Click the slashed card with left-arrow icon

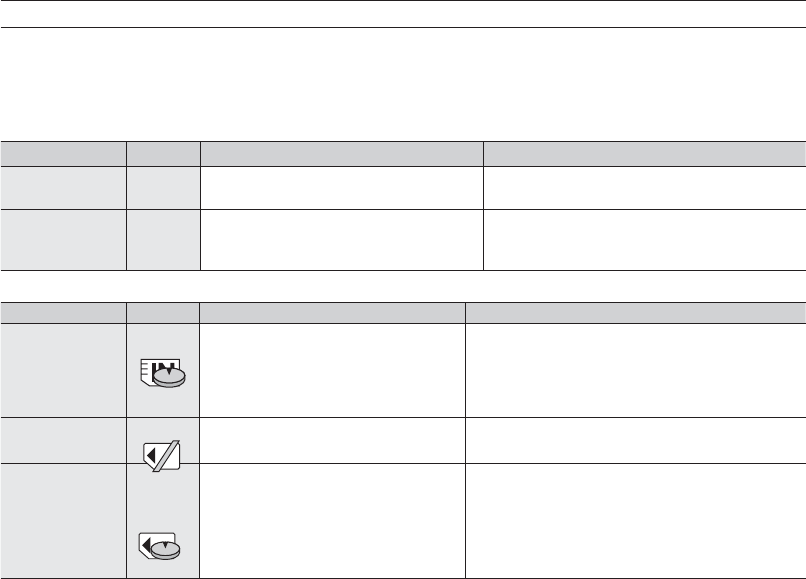point(161,456)
